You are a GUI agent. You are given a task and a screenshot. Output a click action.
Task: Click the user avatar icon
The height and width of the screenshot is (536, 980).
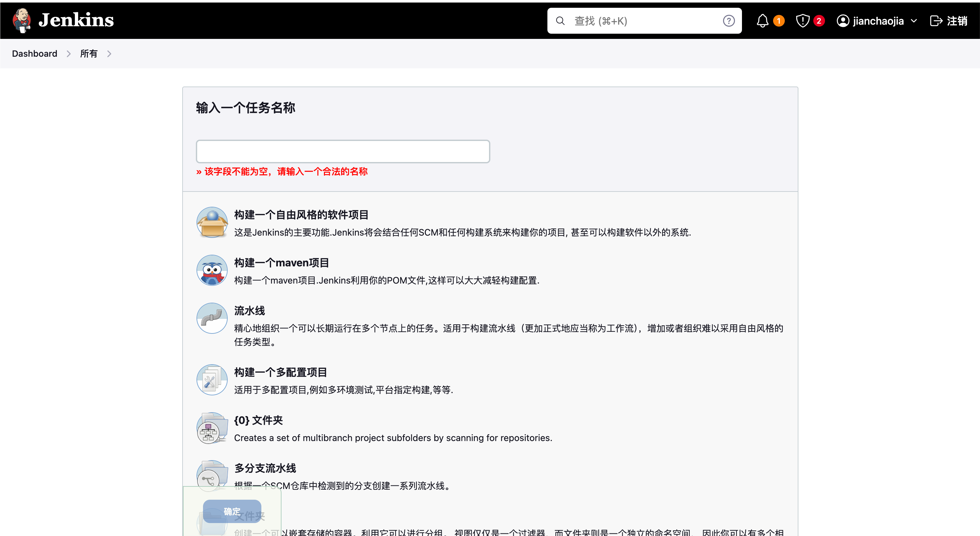(843, 21)
